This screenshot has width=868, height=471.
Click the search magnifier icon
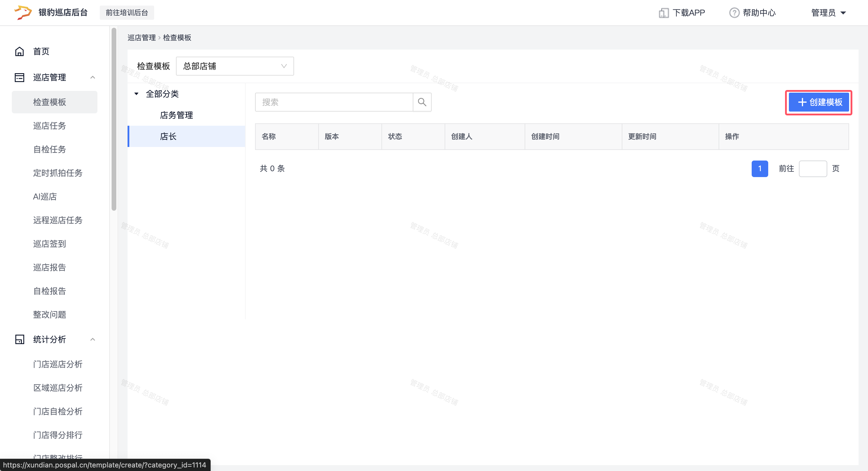[422, 102]
